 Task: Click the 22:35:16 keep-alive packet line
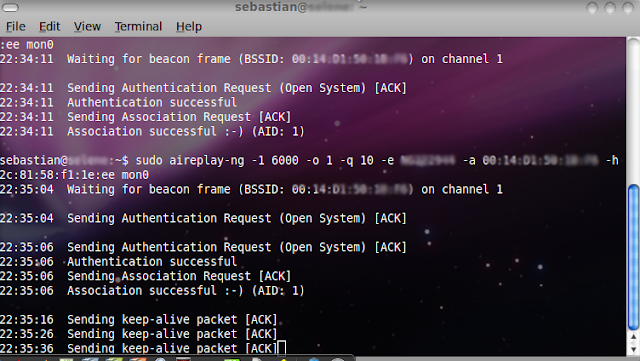coord(139,319)
